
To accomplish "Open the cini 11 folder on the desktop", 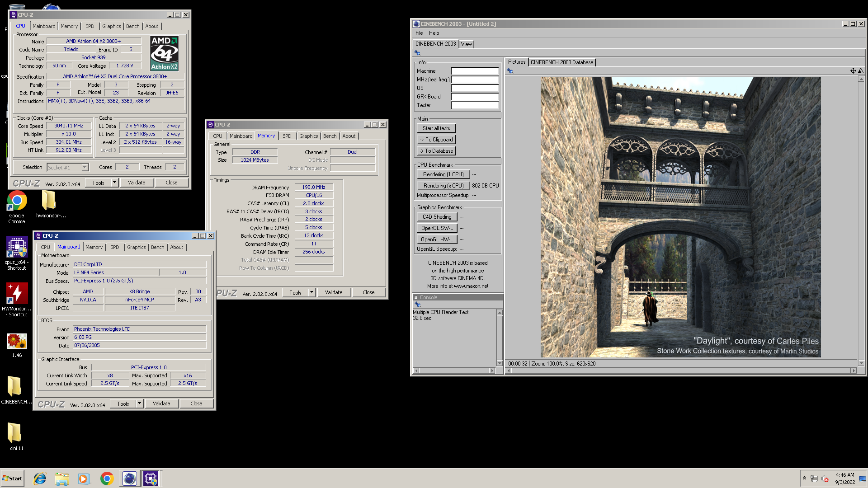I will [16, 436].
